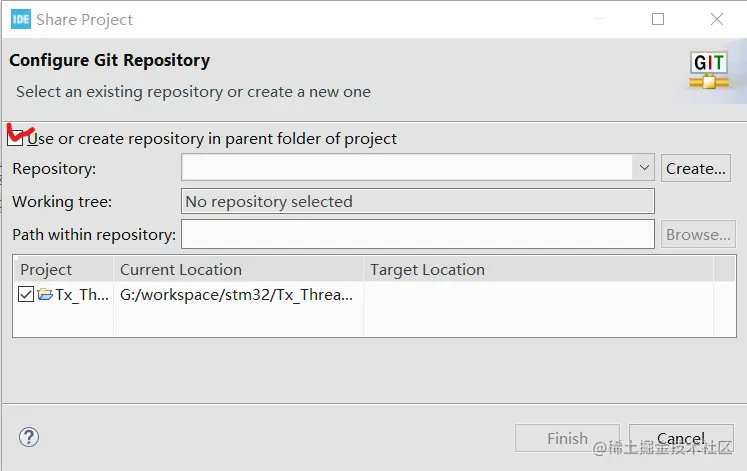Uncheck the Tx_Th... project checkbox
Image resolution: width=747 pixels, height=471 pixels.
(26, 295)
